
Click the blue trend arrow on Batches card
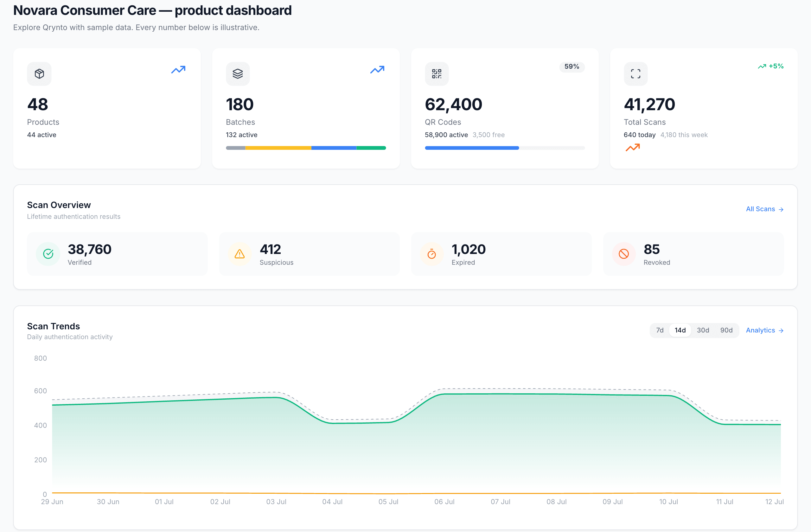click(377, 70)
